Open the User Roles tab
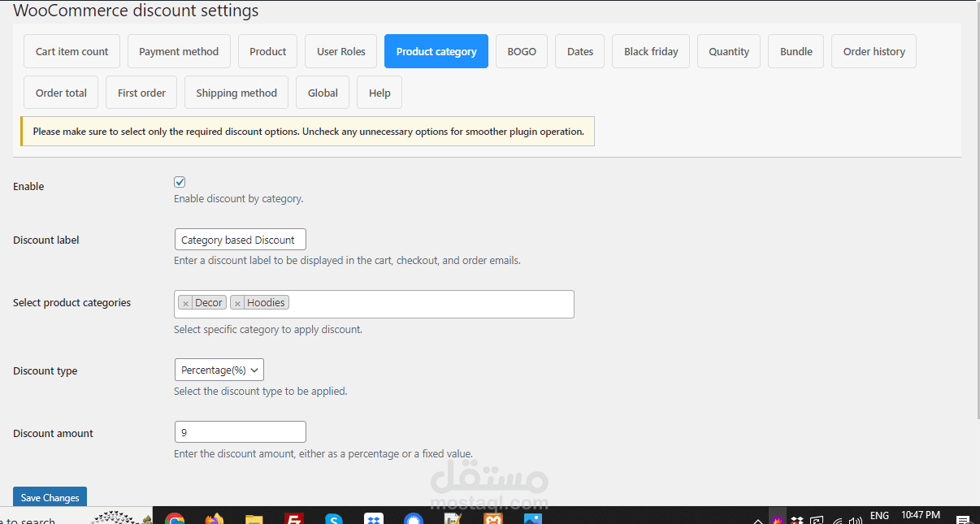980x524 pixels. [x=341, y=51]
